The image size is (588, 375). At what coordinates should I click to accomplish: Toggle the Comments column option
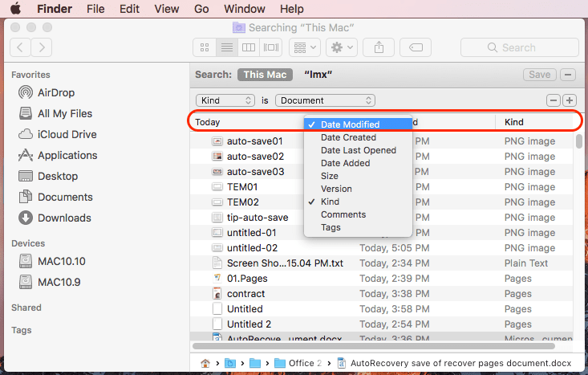[358, 214]
